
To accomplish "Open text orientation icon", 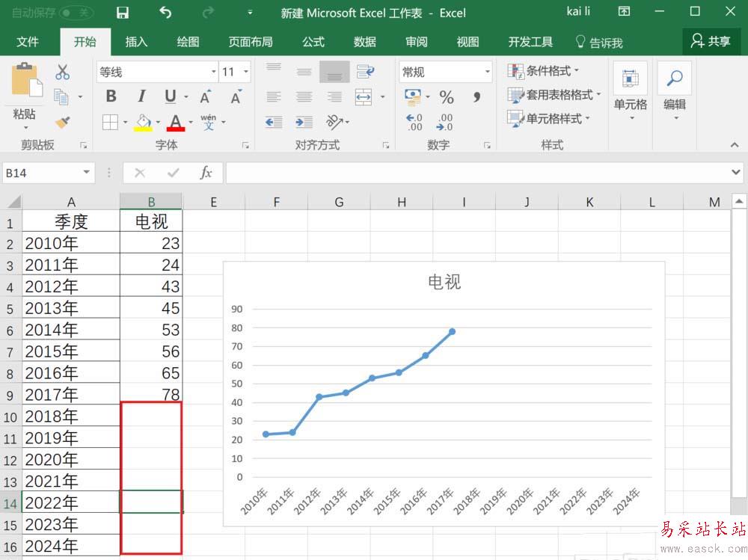I will tap(334, 122).
